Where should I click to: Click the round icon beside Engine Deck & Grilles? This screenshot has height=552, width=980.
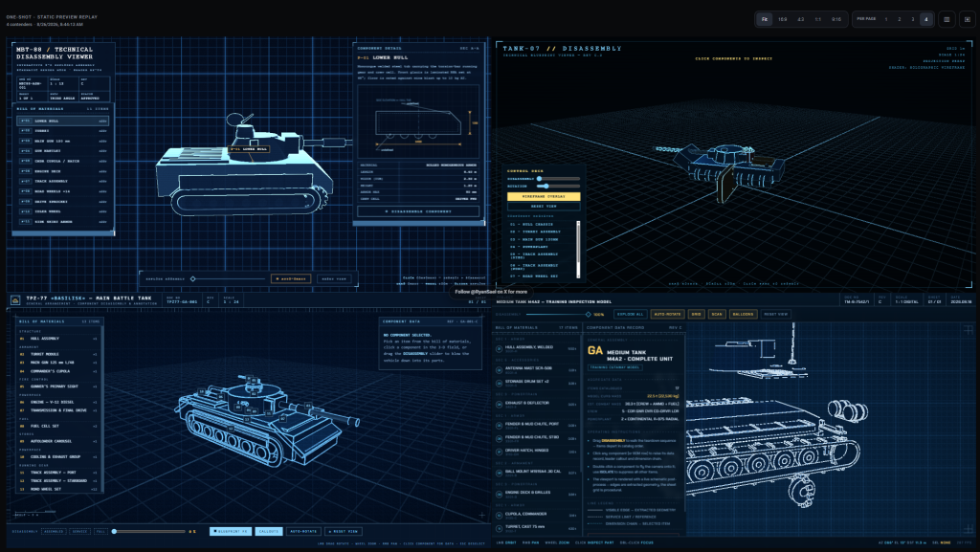pos(500,495)
